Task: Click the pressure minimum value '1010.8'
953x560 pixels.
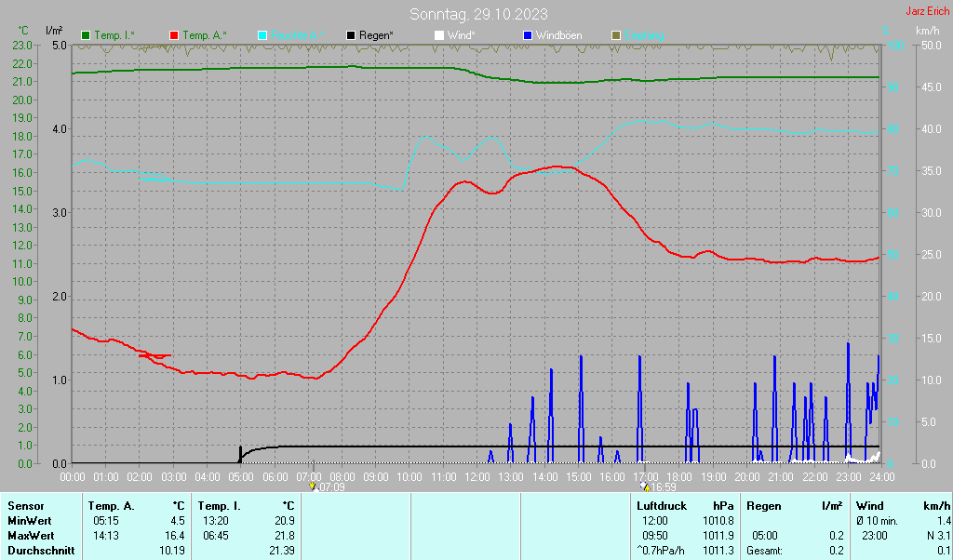Action: click(x=718, y=521)
